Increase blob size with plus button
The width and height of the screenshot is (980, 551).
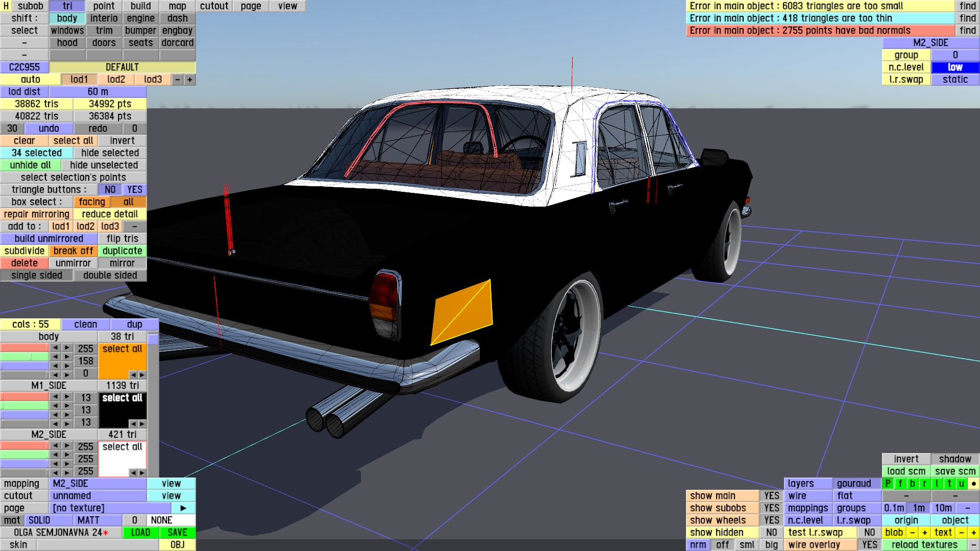(x=924, y=533)
